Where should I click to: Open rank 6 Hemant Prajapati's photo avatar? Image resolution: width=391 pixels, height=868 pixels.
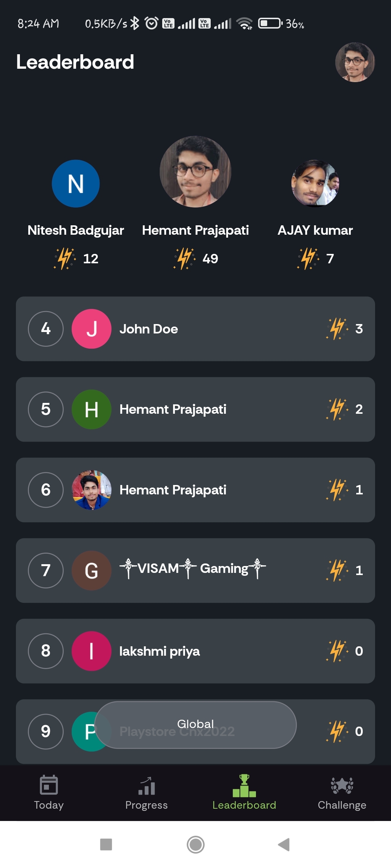[x=92, y=490]
